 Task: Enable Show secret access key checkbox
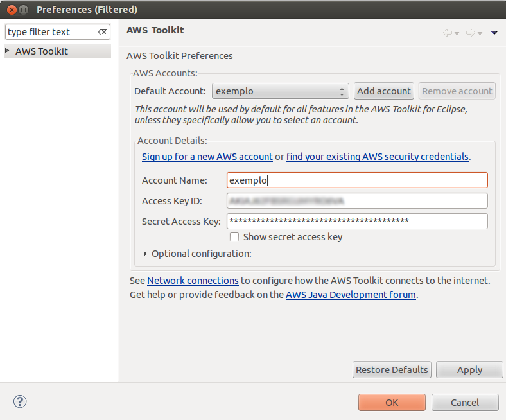click(234, 237)
